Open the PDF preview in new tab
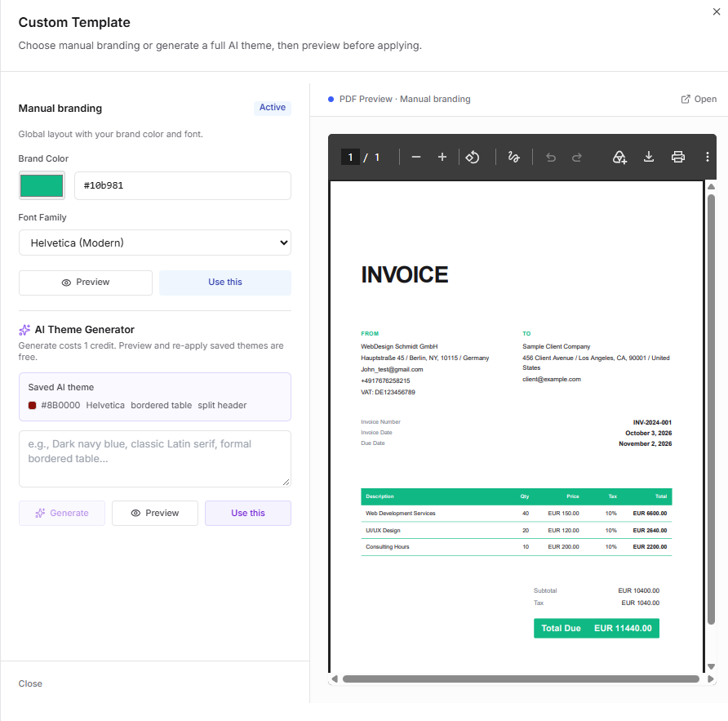Image resolution: width=728 pixels, height=721 pixels. tap(699, 99)
